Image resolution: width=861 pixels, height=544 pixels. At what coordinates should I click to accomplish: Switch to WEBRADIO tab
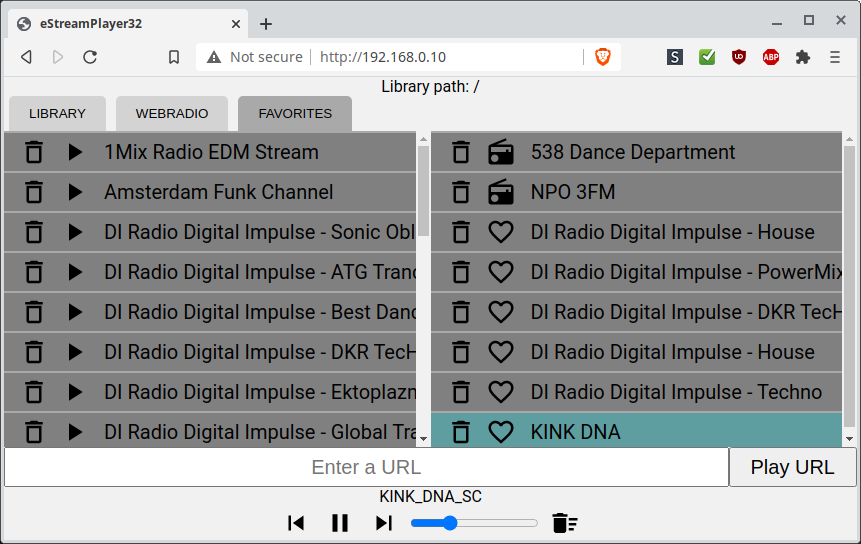coord(172,114)
